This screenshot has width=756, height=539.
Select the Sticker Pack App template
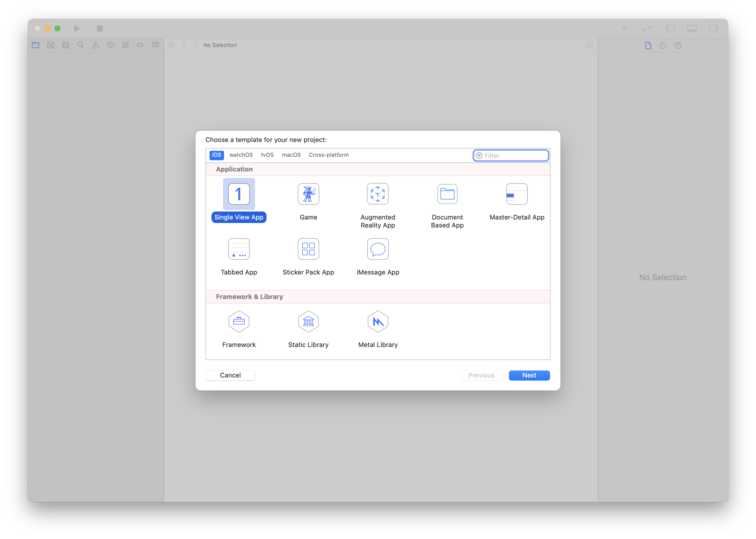coord(308,249)
